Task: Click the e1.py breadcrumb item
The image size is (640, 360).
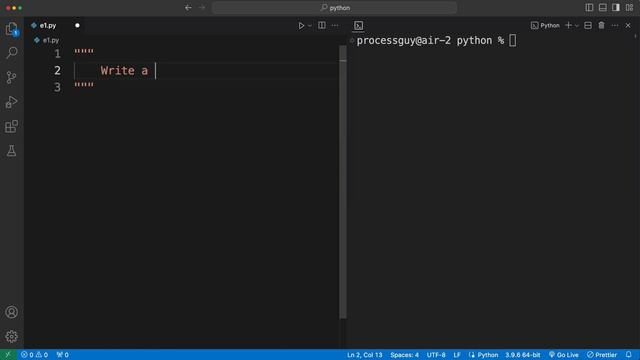Action: [51, 40]
